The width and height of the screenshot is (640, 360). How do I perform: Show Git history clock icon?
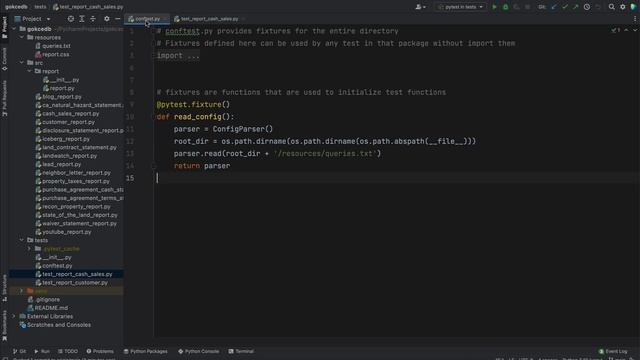[x=587, y=7]
